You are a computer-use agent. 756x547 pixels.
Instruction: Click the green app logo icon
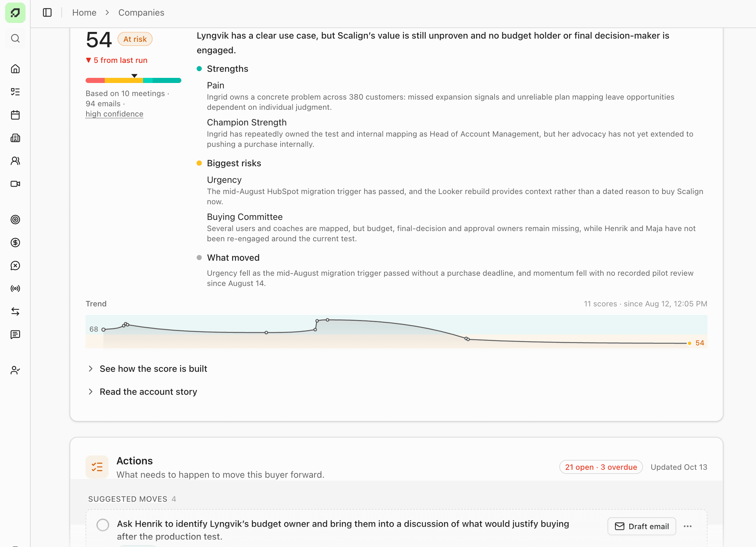pos(15,13)
